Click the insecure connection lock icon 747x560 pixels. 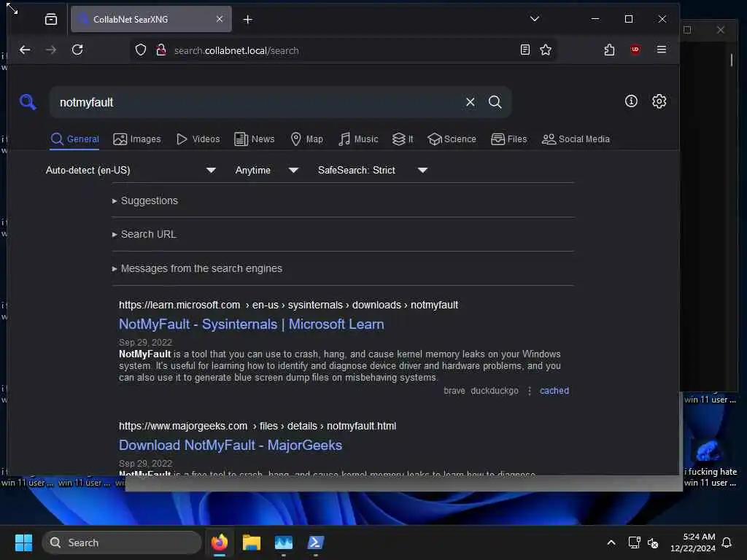[161, 50]
